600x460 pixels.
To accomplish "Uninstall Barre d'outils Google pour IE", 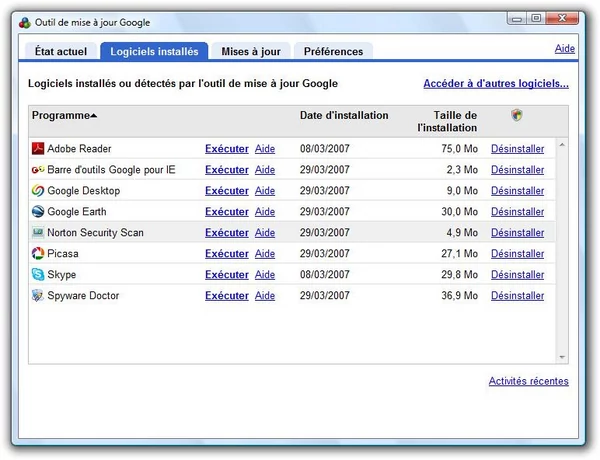I will pyautogui.click(x=517, y=170).
